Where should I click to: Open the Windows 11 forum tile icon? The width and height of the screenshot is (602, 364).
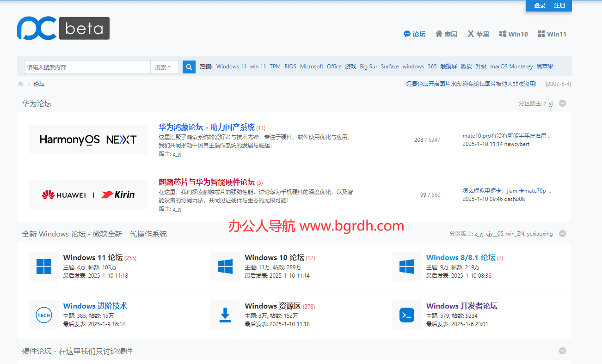44,267
